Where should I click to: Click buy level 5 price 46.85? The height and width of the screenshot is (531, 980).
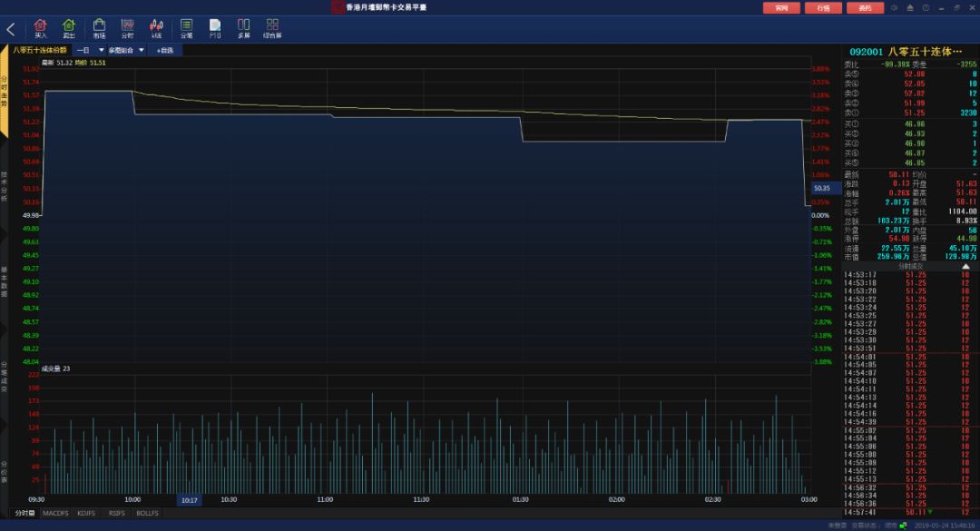pos(915,162)
